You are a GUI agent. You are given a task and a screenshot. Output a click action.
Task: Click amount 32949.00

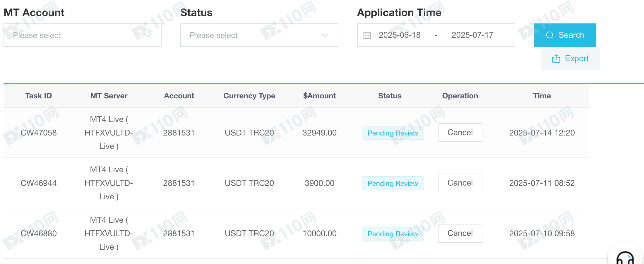(319, 133)
